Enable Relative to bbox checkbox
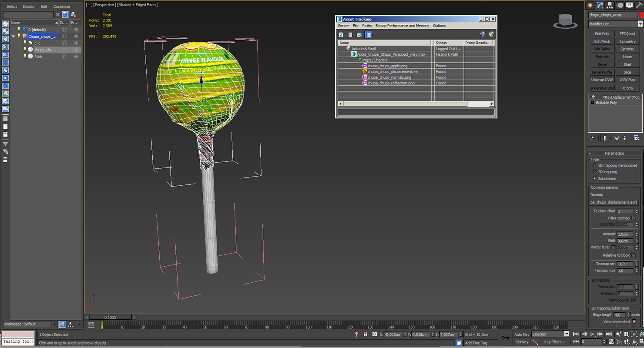644x348 pixels. click(634, 255)
